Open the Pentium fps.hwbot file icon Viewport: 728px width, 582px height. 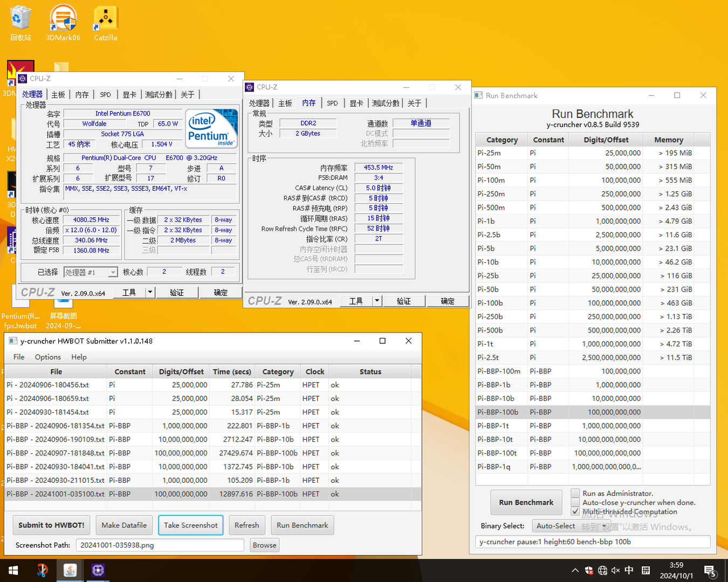tap(20, 307)
